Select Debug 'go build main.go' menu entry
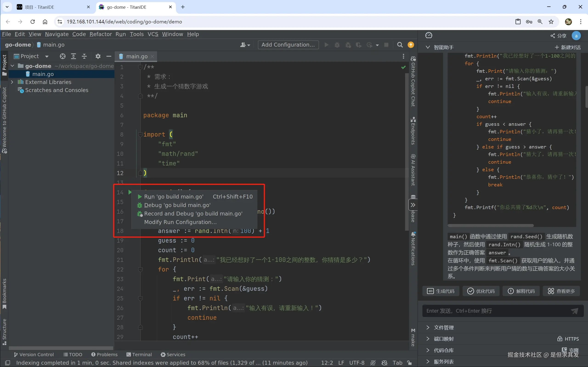The width and height of the screenshot is (588, 367). [x=177, y=205]
